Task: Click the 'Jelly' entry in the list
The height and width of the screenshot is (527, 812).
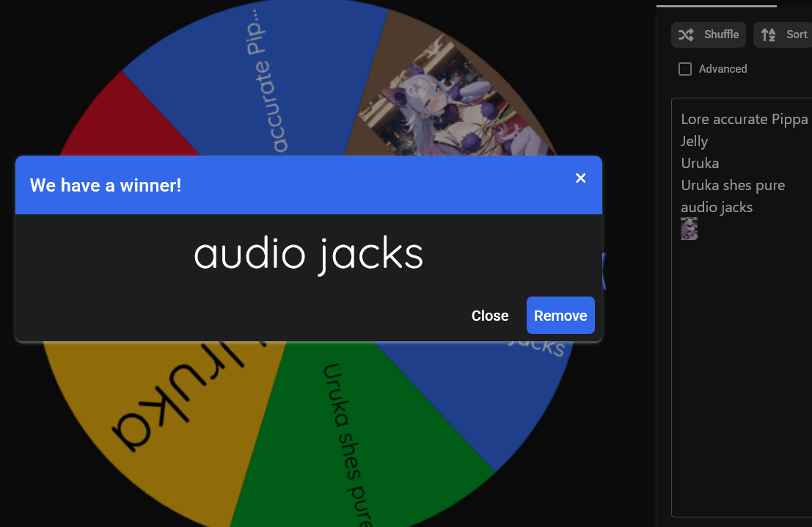Action: (694, 142)
